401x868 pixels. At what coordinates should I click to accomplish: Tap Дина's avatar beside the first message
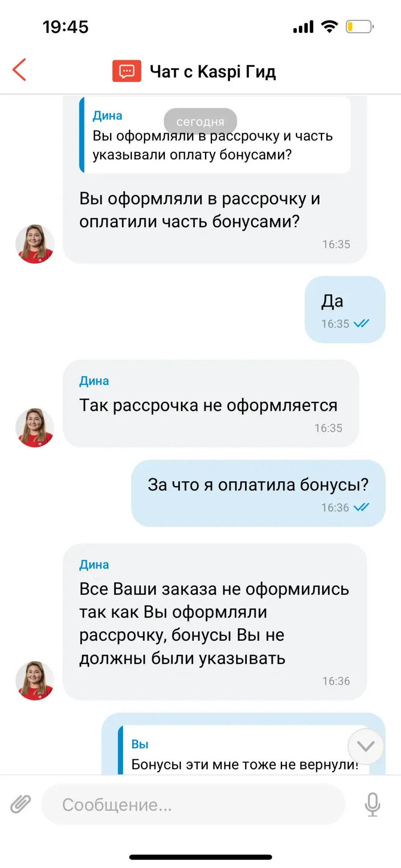coord(35,244)
